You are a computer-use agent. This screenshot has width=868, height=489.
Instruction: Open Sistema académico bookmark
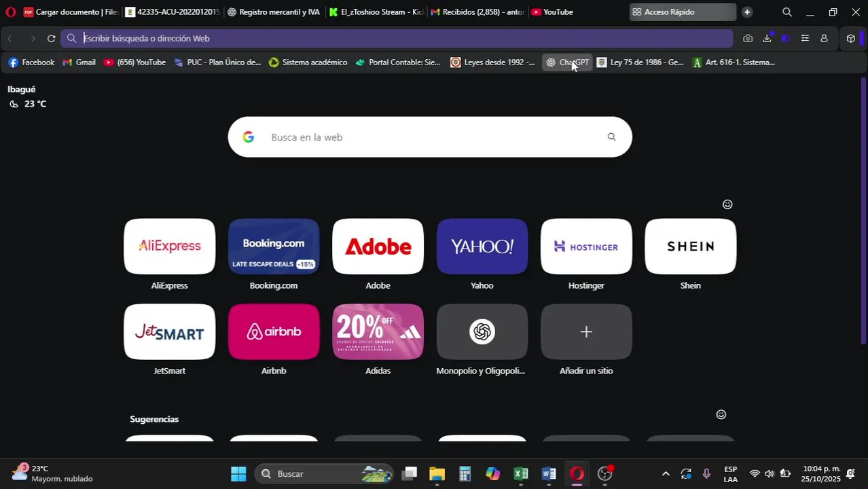(308, 62)
